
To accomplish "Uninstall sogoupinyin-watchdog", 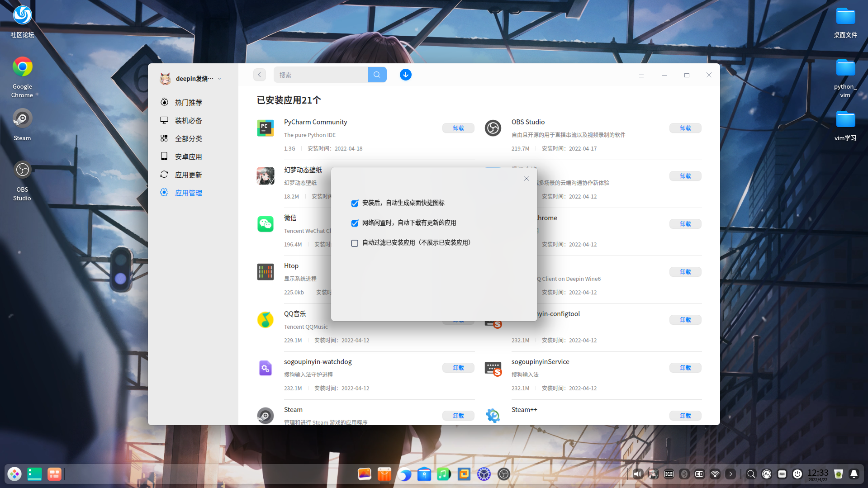I will [x=458, y=368].
